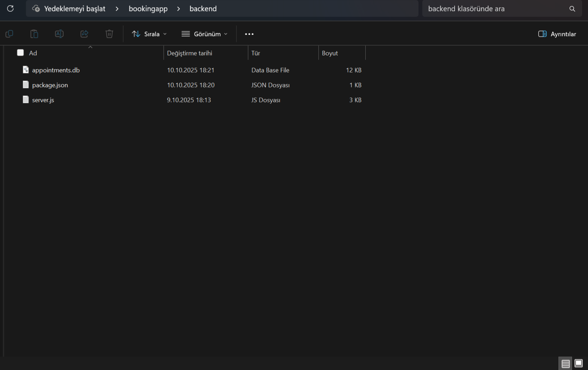The image size is (588, 370).
Task: Switch to details list view icon
Action: tap(565, 363)
